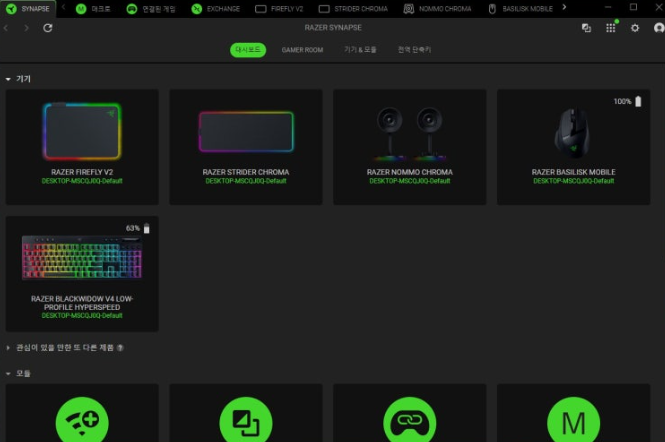Open the 연결된 게임 tab
Viewport: 665px width, 442px height.
[151, 8]
